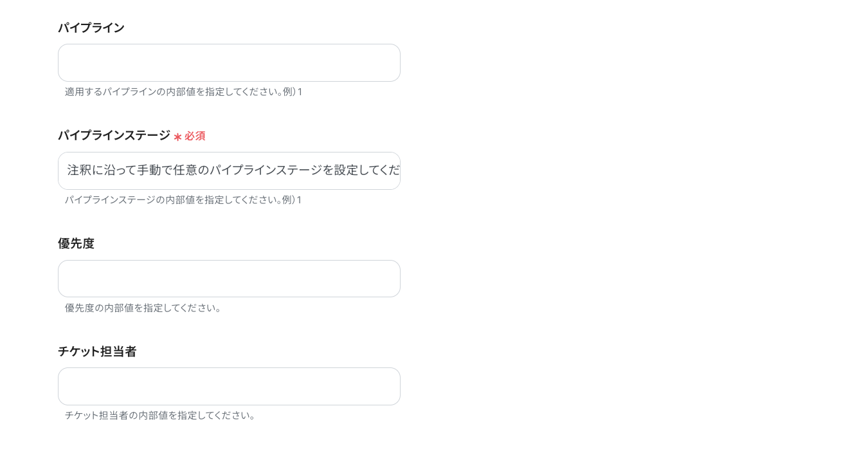Click the hint チケット担当者の内部値を指定してください
This screenshot has width=868, height=453.
tap(160, 416)
